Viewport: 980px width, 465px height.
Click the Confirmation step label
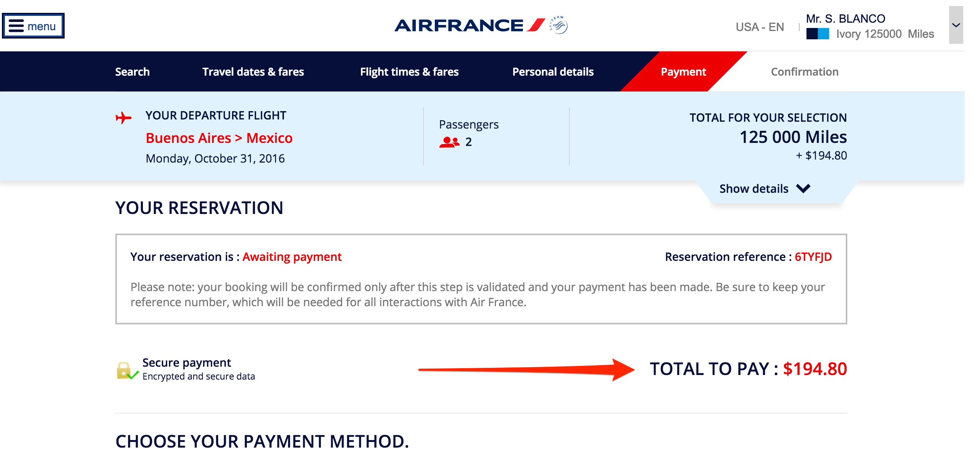click(x=804, y=71)
